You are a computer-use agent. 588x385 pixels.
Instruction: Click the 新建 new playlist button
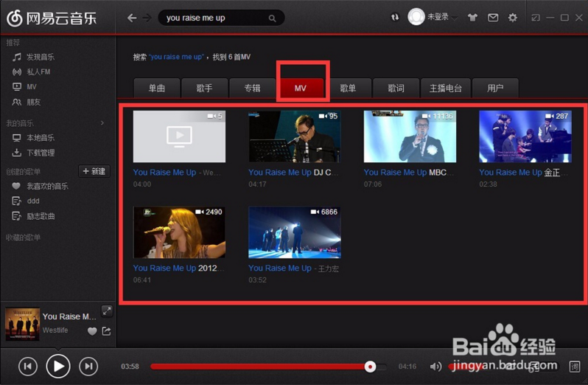tap(94, 171)
